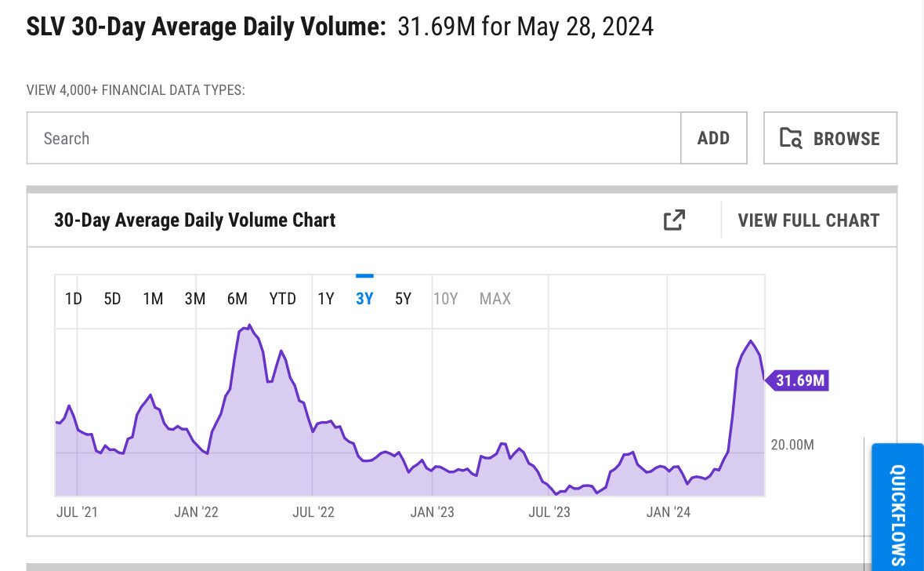Screen dimensions: 924x571
Task: Click the JUL '22 axis label
Action: (313, 512)
